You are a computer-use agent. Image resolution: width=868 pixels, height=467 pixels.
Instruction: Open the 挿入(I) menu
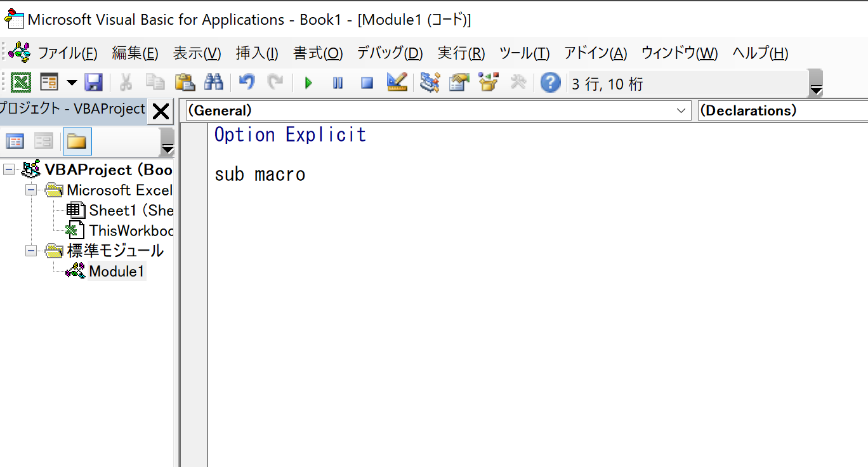click(x=256, y=53)
